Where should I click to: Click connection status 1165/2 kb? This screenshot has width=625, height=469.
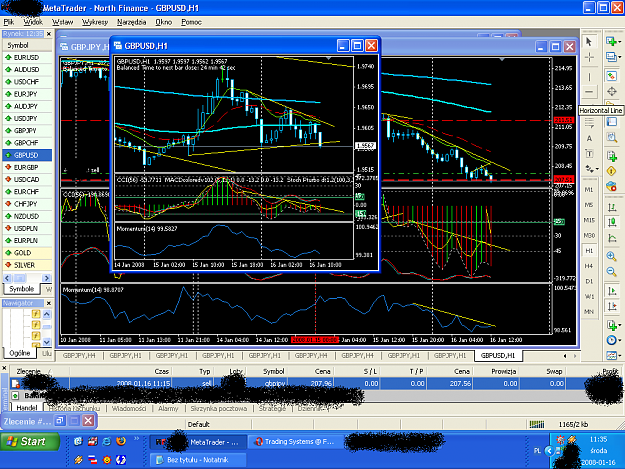click(x=573, y=424)
